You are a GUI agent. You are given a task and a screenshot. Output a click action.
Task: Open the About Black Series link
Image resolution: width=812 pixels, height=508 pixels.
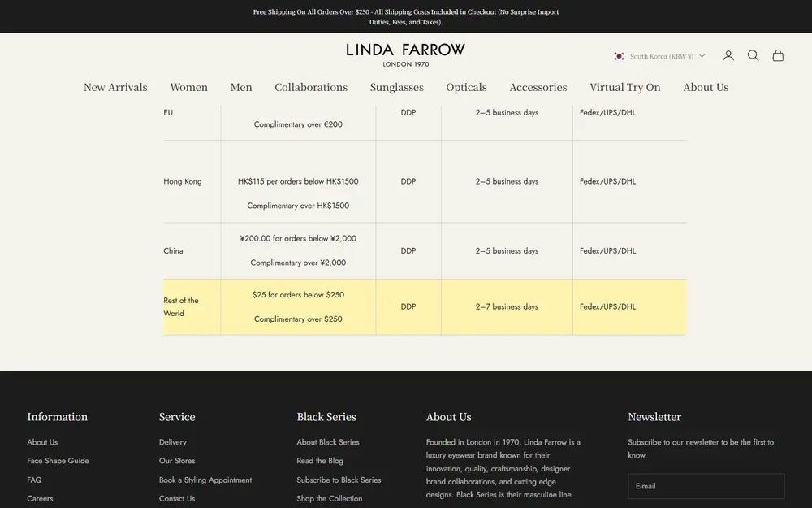coord(328,442)
